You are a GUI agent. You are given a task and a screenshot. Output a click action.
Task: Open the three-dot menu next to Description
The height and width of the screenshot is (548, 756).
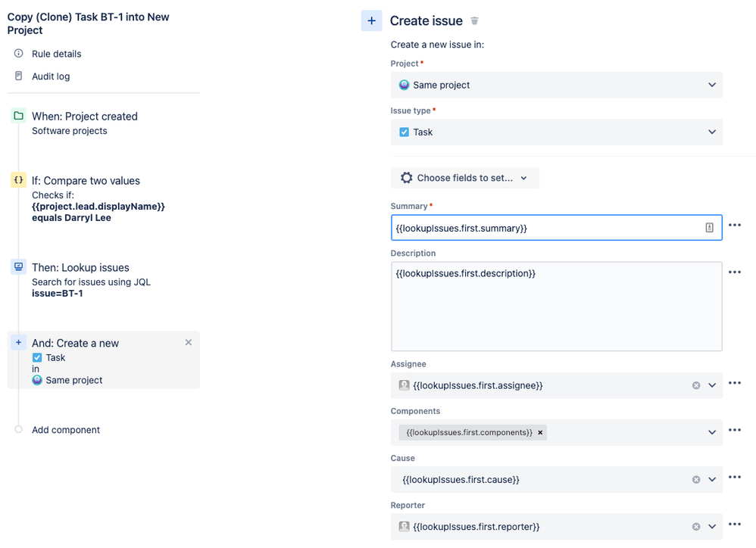pos(734,272)
